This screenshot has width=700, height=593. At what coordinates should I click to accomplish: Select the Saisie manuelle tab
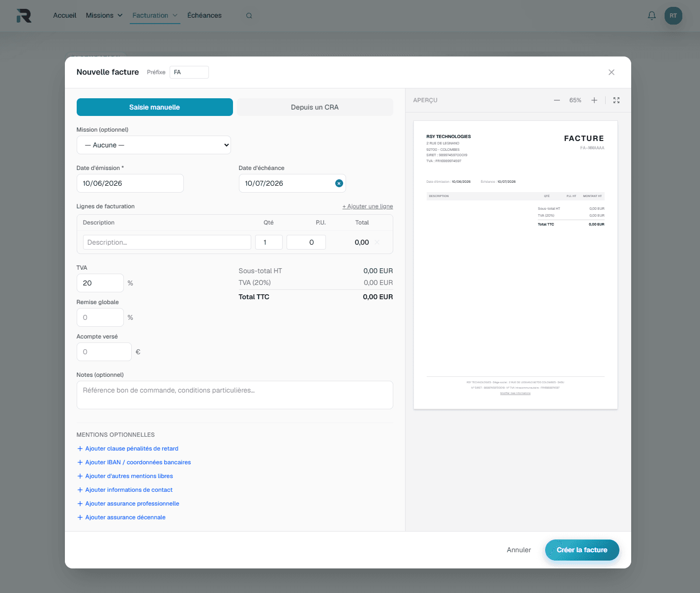point(155,107)
